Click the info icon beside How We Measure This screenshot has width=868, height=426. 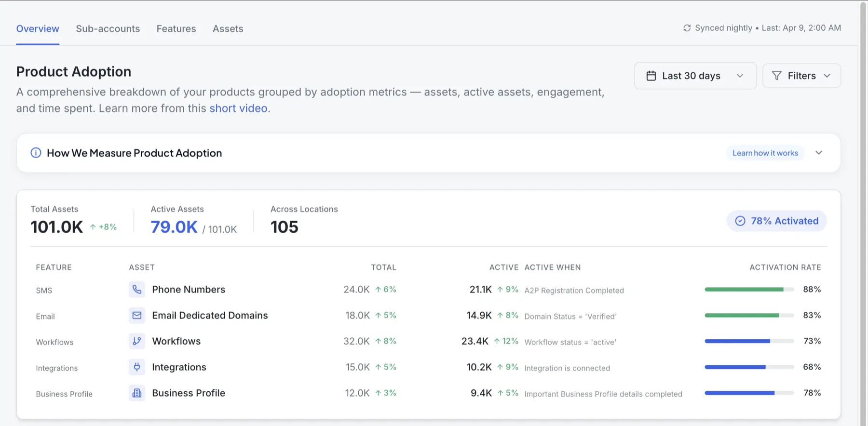(36, 153)
